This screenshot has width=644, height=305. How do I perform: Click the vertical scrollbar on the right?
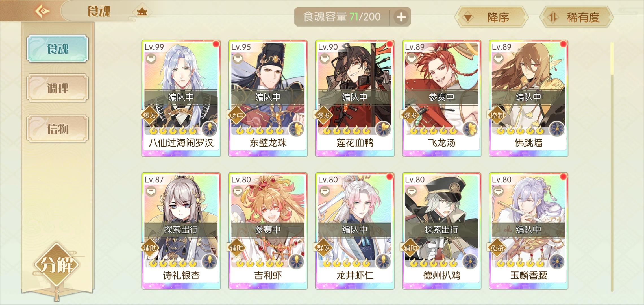click(612, 167)
